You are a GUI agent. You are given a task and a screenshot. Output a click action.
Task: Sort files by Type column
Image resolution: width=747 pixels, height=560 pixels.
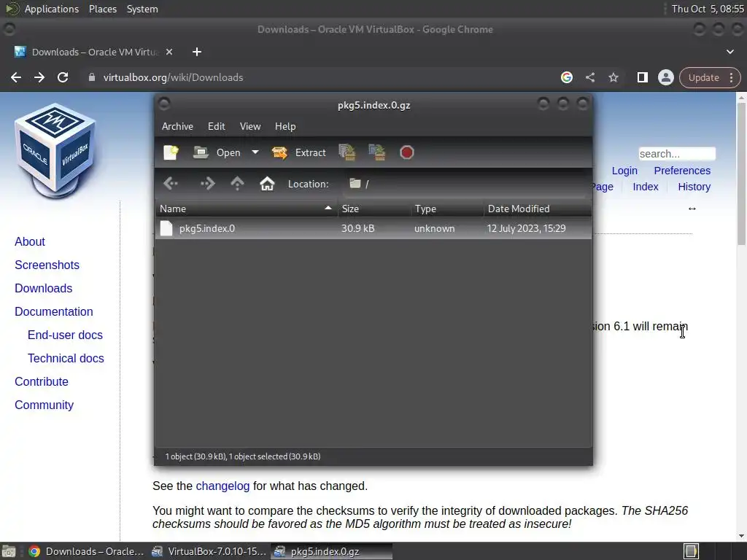point(447,209)
